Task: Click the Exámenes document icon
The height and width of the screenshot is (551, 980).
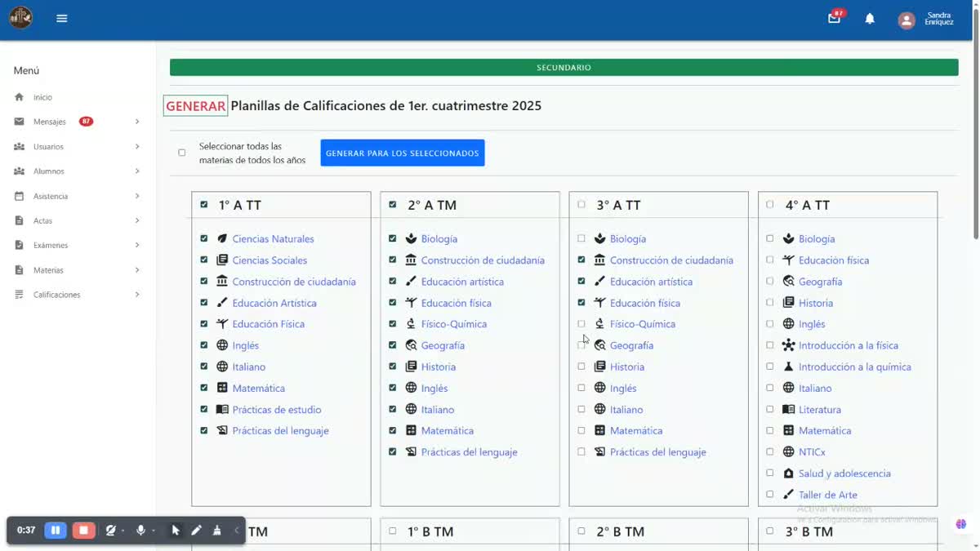Action: (19, 245)
